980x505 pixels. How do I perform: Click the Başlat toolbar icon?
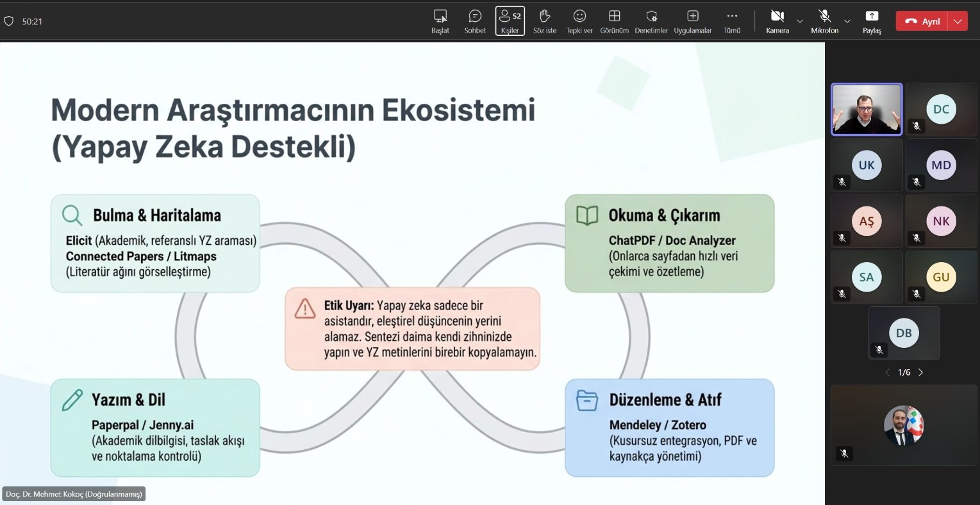click(x=440, y=21)
